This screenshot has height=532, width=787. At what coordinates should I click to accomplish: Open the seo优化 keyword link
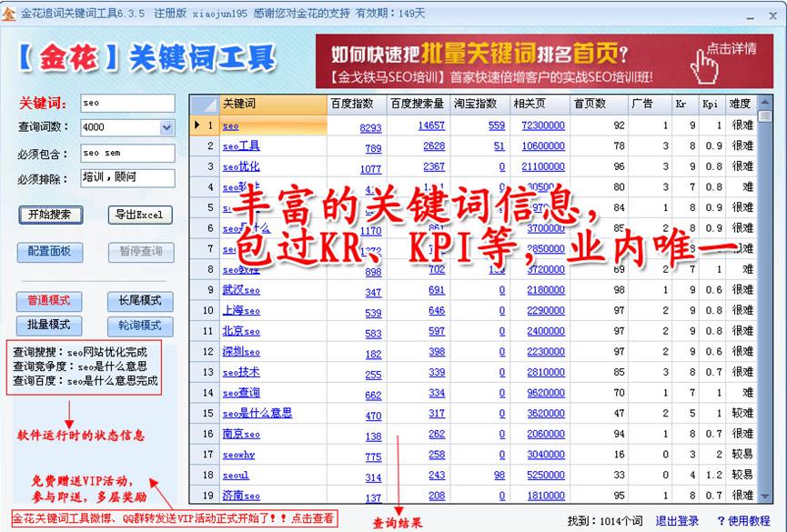click(241, 166)
